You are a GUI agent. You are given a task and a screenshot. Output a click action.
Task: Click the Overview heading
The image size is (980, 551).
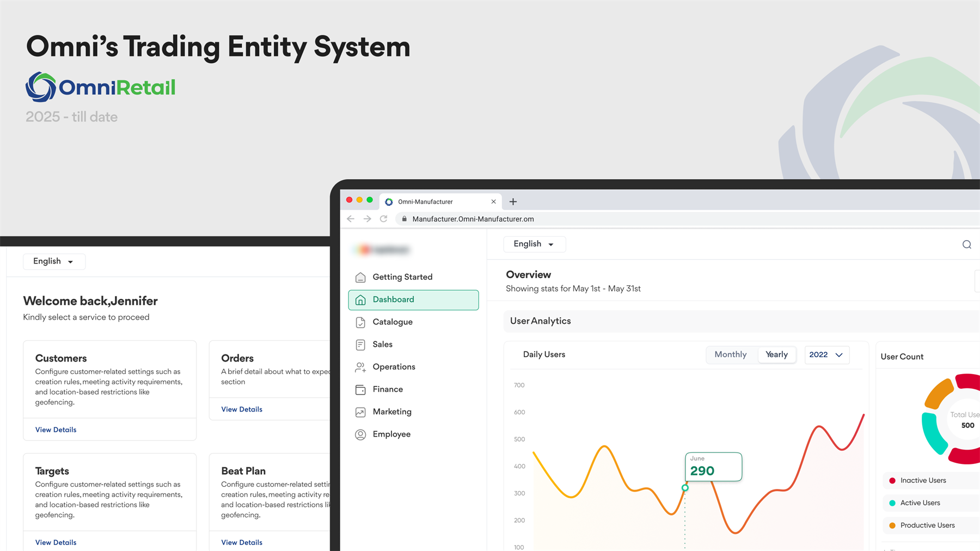(528, 275)
